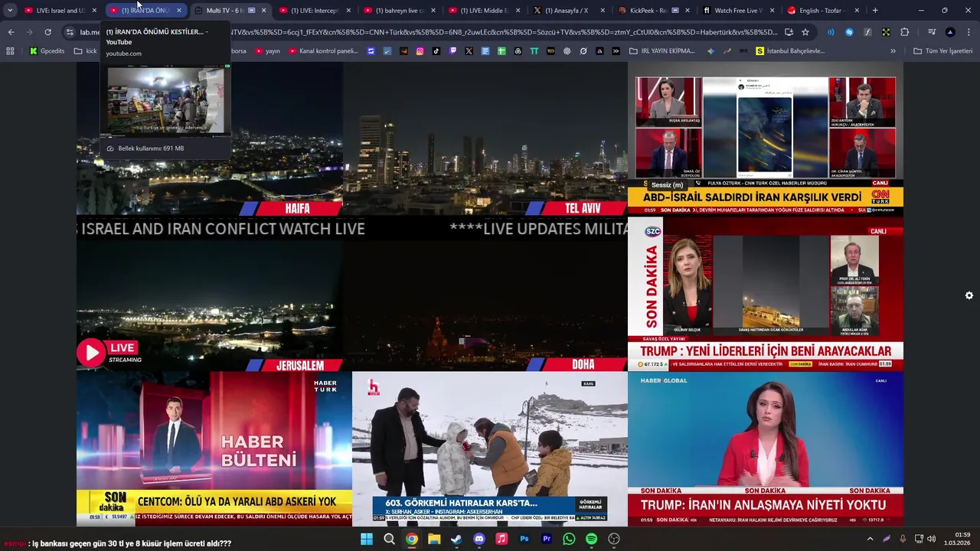This screenshot has width=980, height=551.
Task: Click the Sözcü TV stream tile
Action: (766, 294)
